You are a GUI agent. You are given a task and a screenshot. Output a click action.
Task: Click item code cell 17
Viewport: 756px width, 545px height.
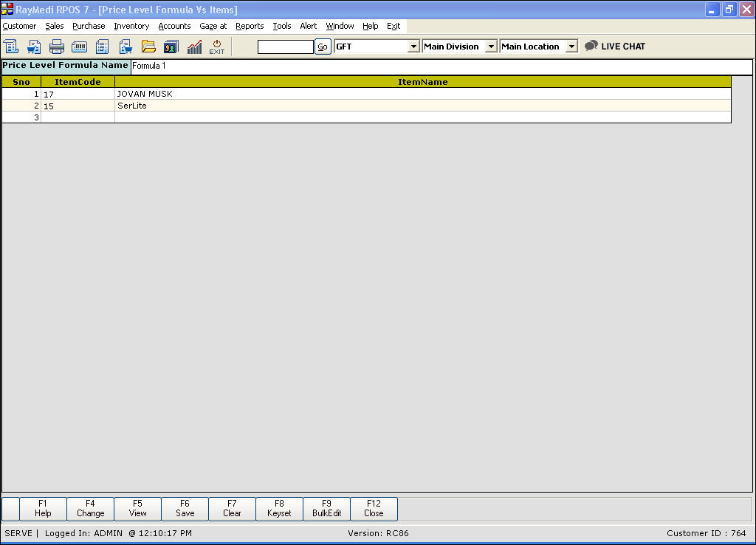[78, 94]
